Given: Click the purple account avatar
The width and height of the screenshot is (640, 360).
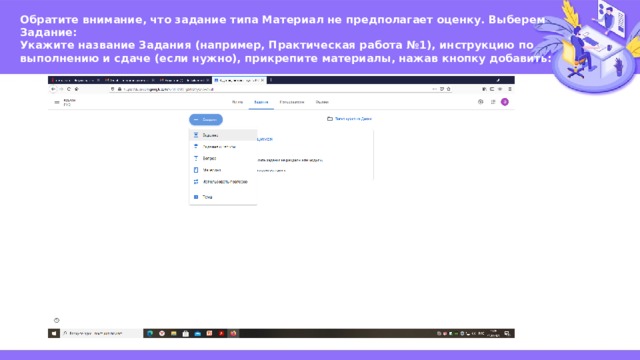Looking at the screenshot, I should [x=505, y=102].
